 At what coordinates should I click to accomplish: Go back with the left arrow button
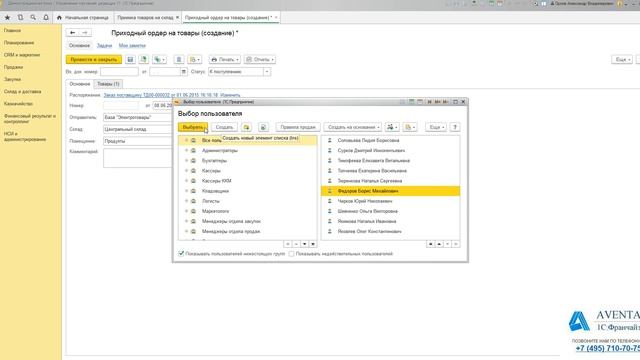72,33
